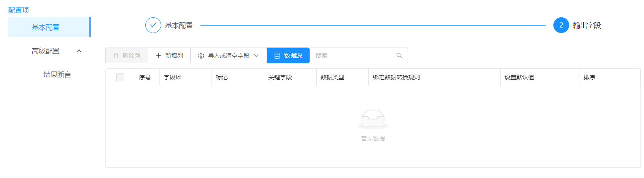
Task: Click the step 2 number circle
Action: click(x=561, y=25)
